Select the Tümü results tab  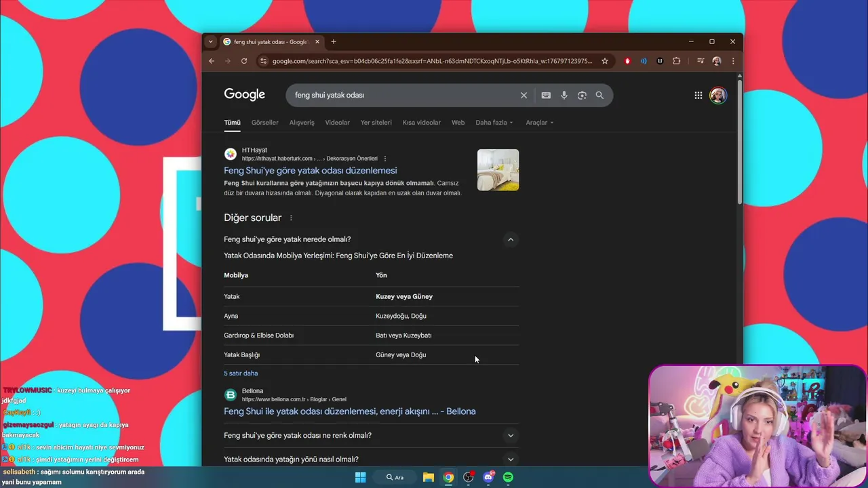point(233,123)
